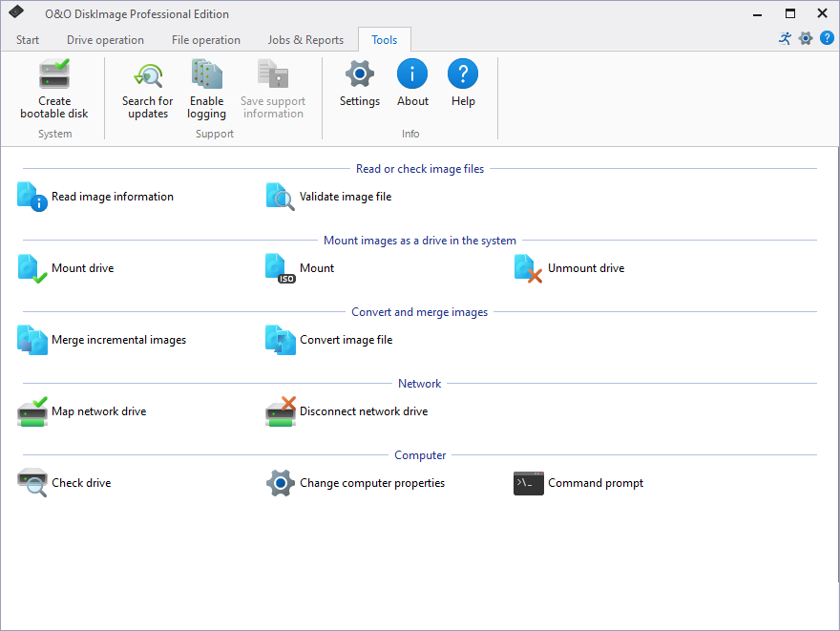
Task: Search for program updates
Action: click(x=148, y=91)
